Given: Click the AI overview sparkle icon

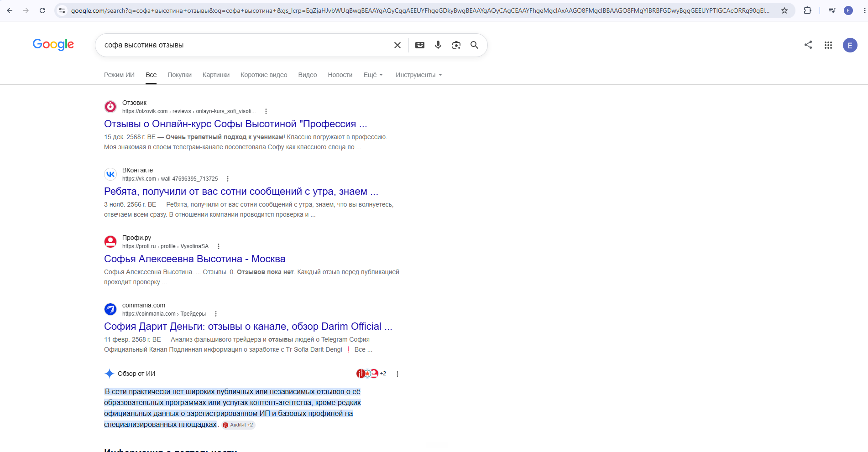Looking at the screenshot, I should (x=110, y=374).
